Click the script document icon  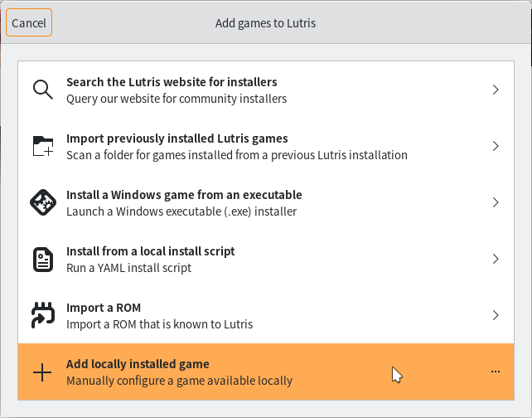pos(43,259)
